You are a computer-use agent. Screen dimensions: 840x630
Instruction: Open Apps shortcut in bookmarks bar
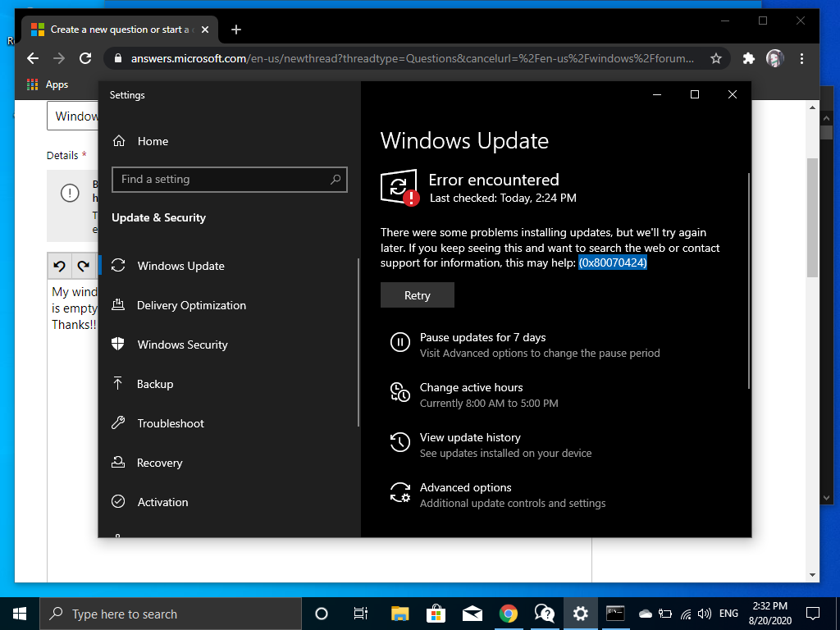tap(48, 84)
